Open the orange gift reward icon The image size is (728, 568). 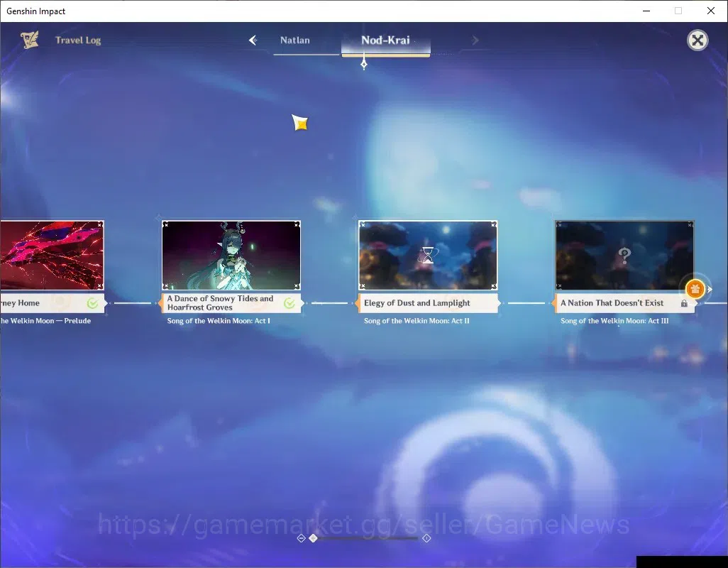(695, 289)
